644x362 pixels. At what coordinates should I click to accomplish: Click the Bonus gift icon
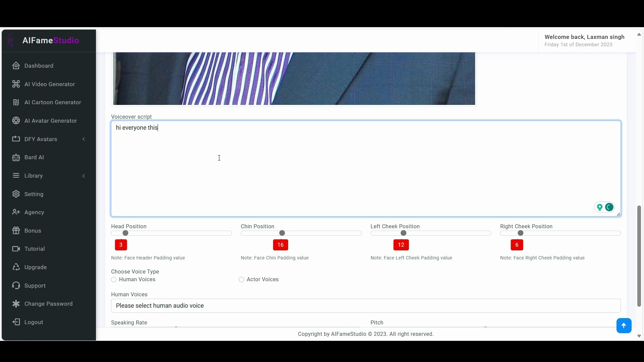16,231
